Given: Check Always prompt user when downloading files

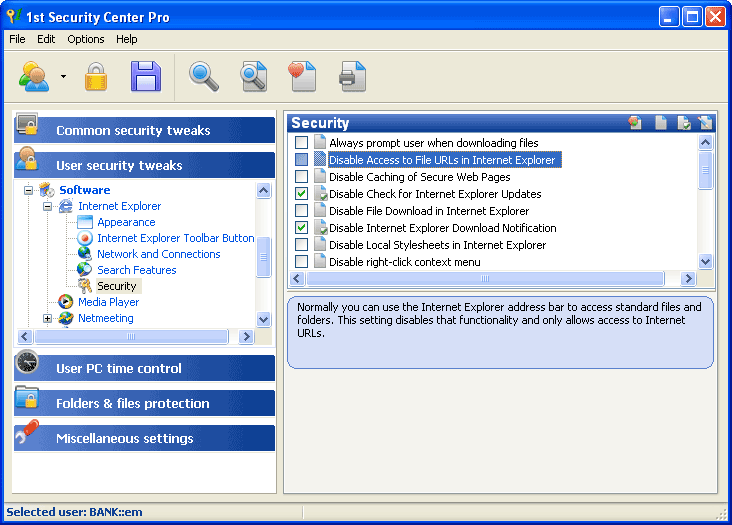Looking at the screenshot, I should pyautogui.click(x=302, y=142).
